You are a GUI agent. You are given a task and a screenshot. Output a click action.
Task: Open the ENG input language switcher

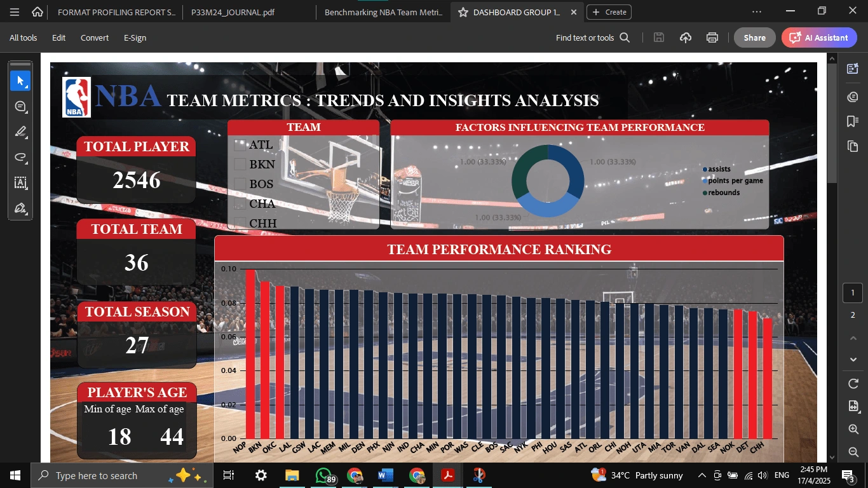(x=782, y=475)
